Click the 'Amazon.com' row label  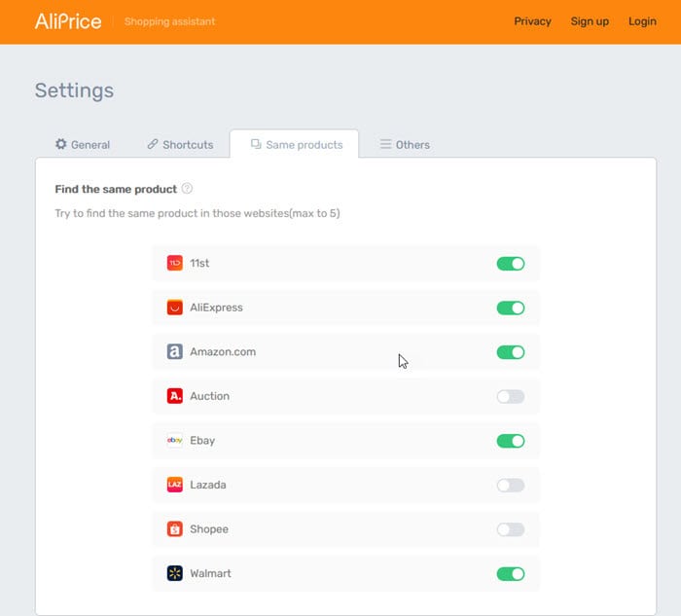[223, 351]
